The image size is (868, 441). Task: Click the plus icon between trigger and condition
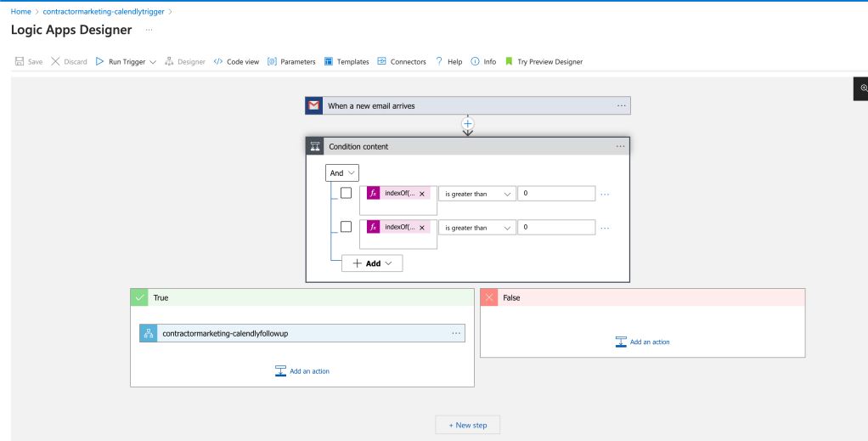coord(468,123)
